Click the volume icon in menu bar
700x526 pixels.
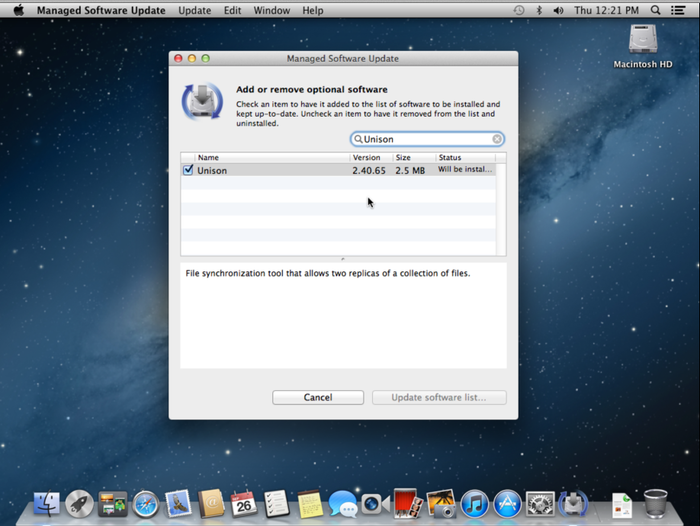[x=557, y=10]
